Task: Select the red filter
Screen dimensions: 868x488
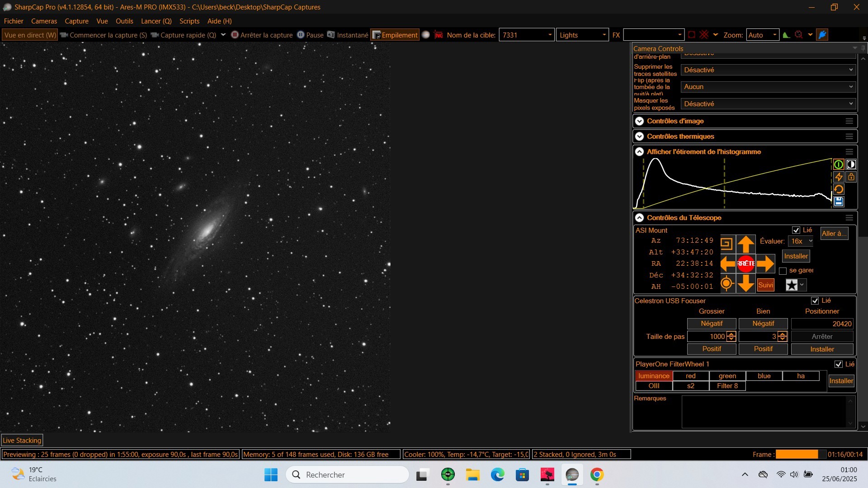Action: (691, 376)
